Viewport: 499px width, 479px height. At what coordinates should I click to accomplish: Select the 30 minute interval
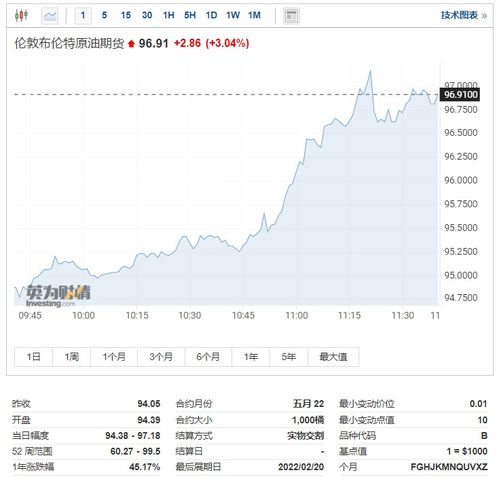147,15
